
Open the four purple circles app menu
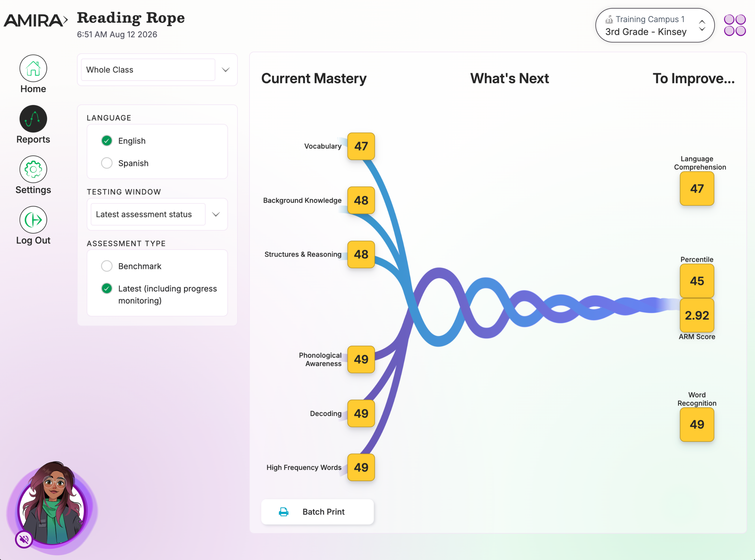[x=735, y=25]
